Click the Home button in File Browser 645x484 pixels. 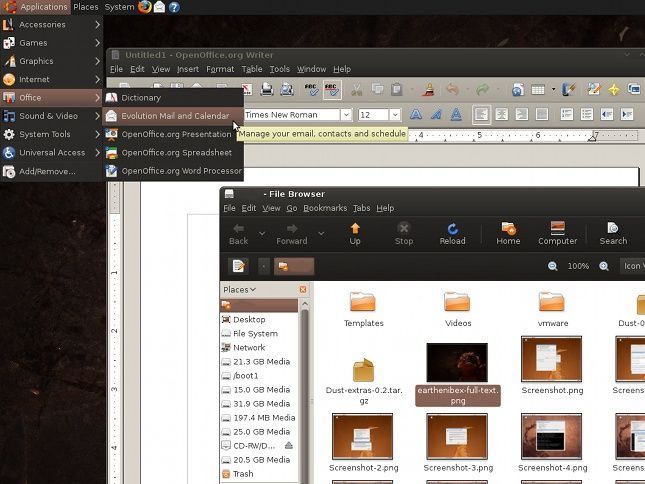click(x=508, y=234)
